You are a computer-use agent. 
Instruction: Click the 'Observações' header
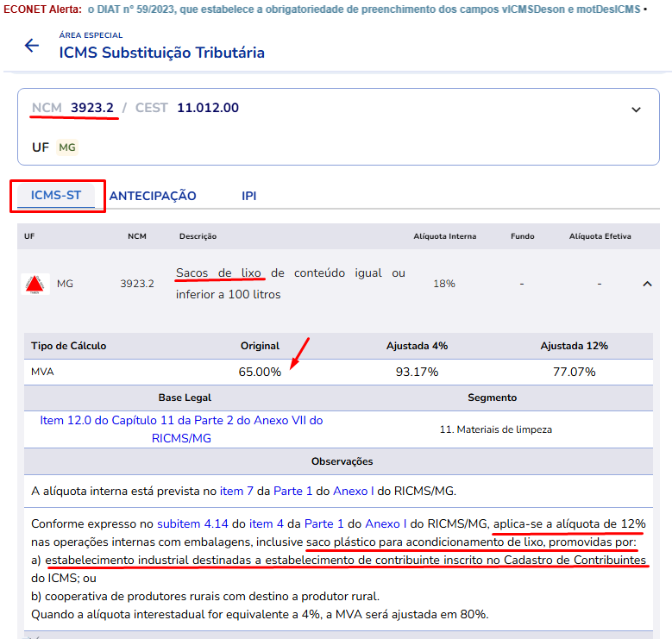click(342, 461)
